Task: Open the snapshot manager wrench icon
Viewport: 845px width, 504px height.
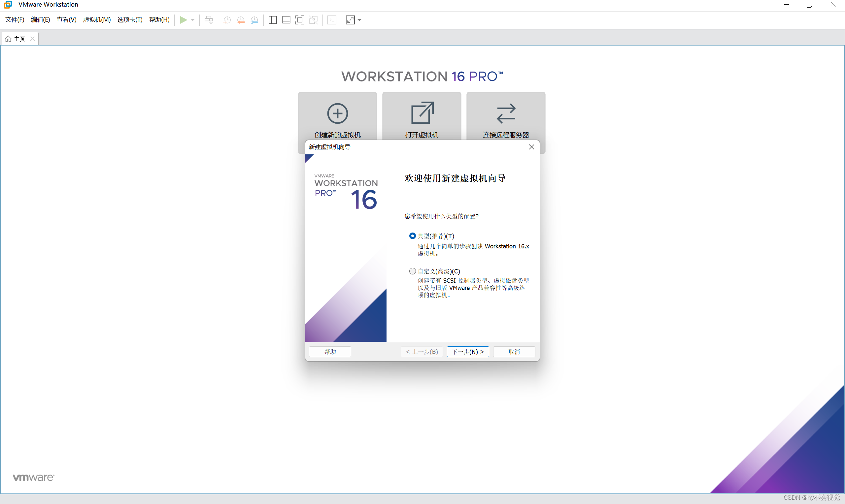Action: [254, 20]
